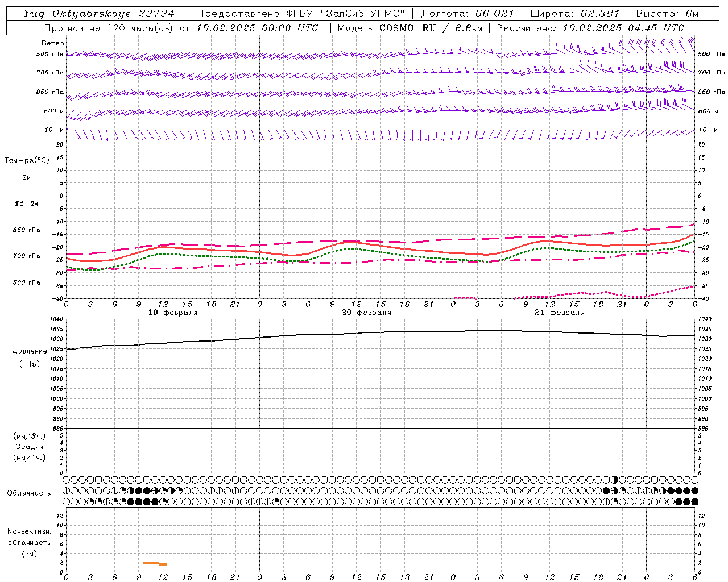
Task: Click the (км) convective height unit label
Action: pyautogui.click(x=30, y=553)
